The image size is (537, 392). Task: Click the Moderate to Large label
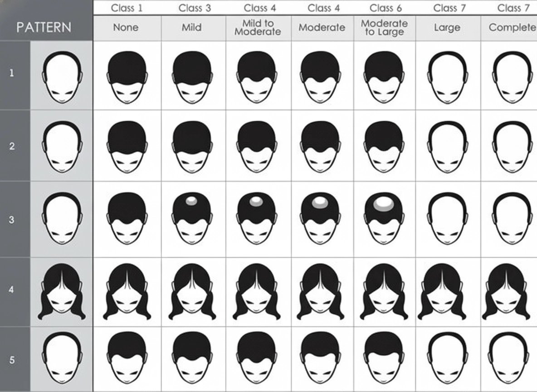click(x=385, y=28)
